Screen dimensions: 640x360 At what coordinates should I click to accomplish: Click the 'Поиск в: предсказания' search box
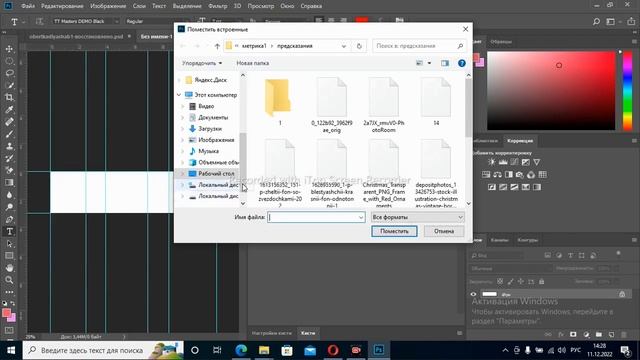pyautogui.click(x=419, y=46)
